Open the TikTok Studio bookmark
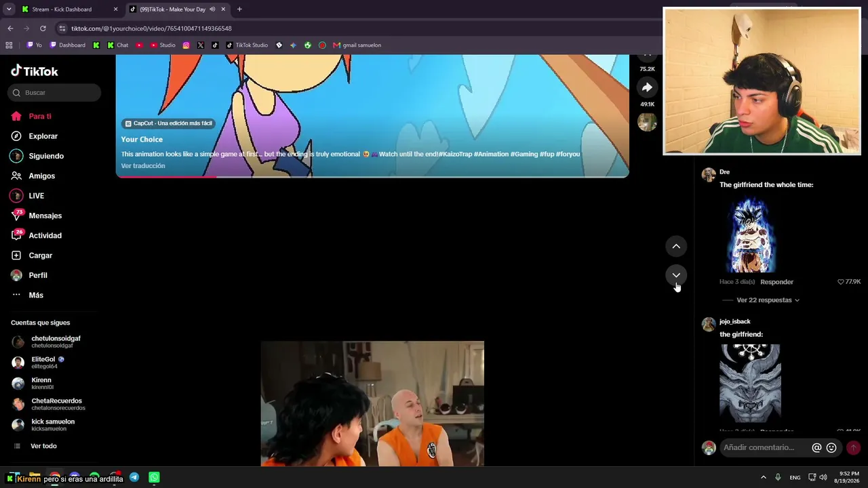The image size is (868, 488). point(247,45)
